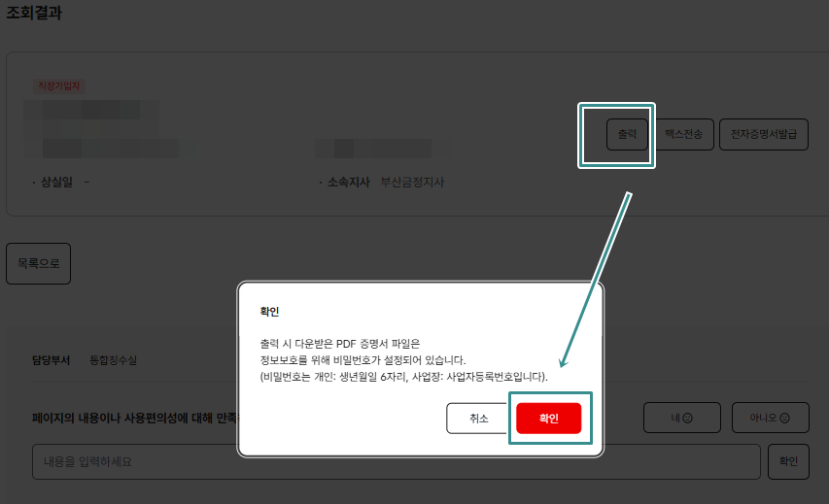Confirm the dialog with the red 확인 button

coord(549,419)
